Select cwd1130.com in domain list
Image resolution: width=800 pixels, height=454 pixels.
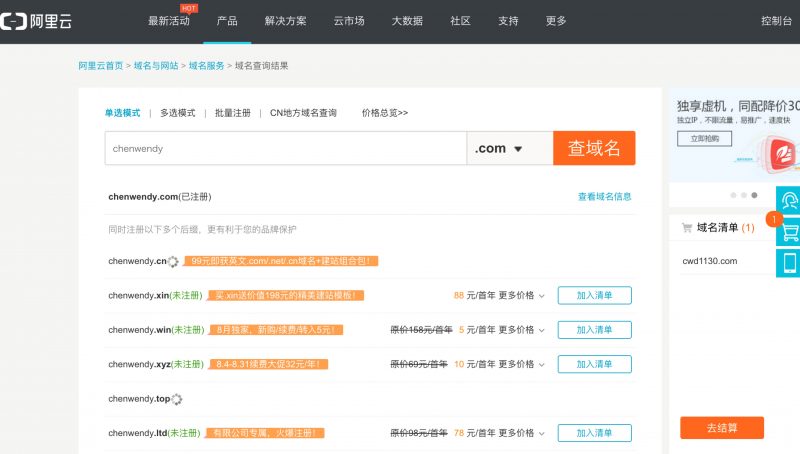[710, 261]
